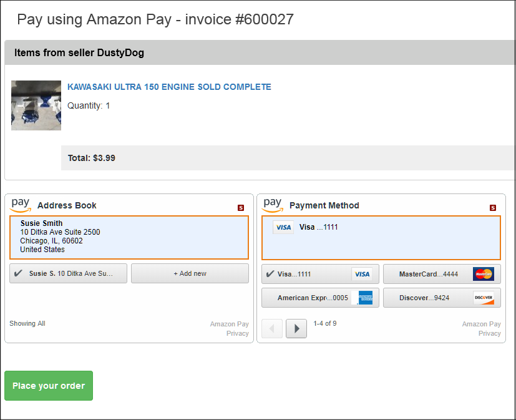Viewport: 516px width, 420px height.
Task: Place your order
Action: tap(49, 386)
